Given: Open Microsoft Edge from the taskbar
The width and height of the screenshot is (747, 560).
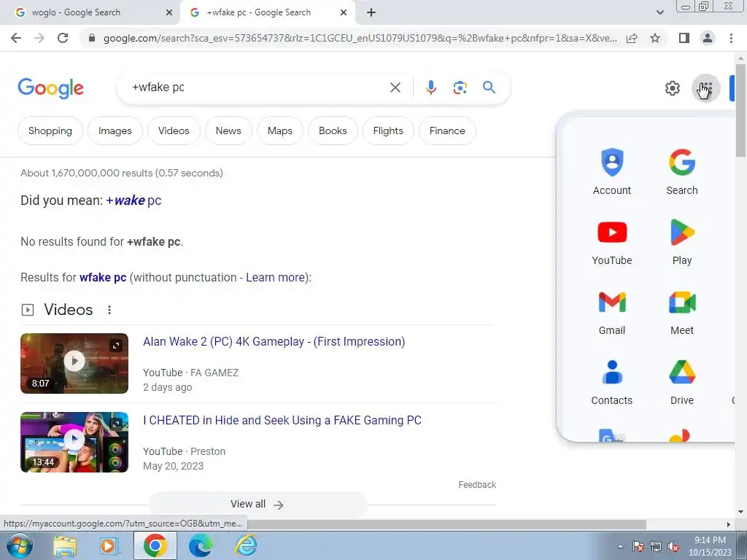Looking at the screenshot, I should click(200, 545).
